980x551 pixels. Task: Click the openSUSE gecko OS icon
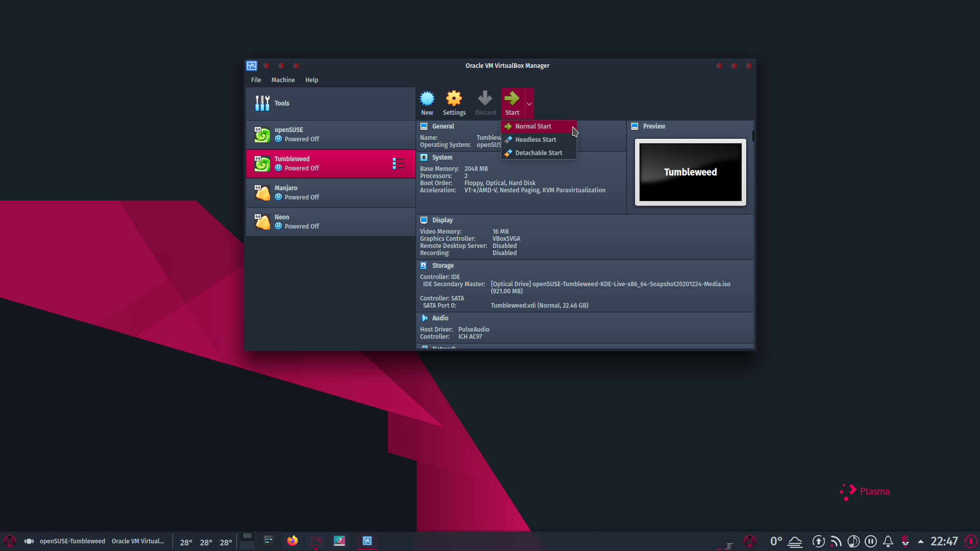[x=262, y=135]
